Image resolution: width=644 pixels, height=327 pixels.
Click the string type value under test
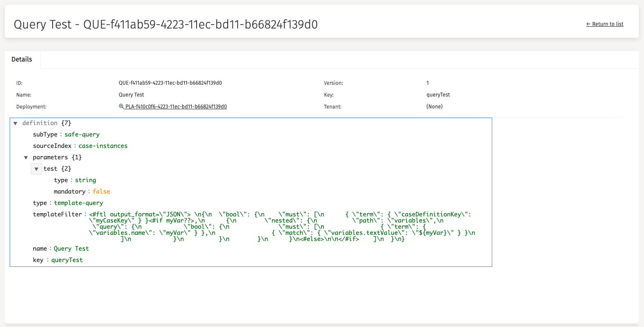pos(85,180)
